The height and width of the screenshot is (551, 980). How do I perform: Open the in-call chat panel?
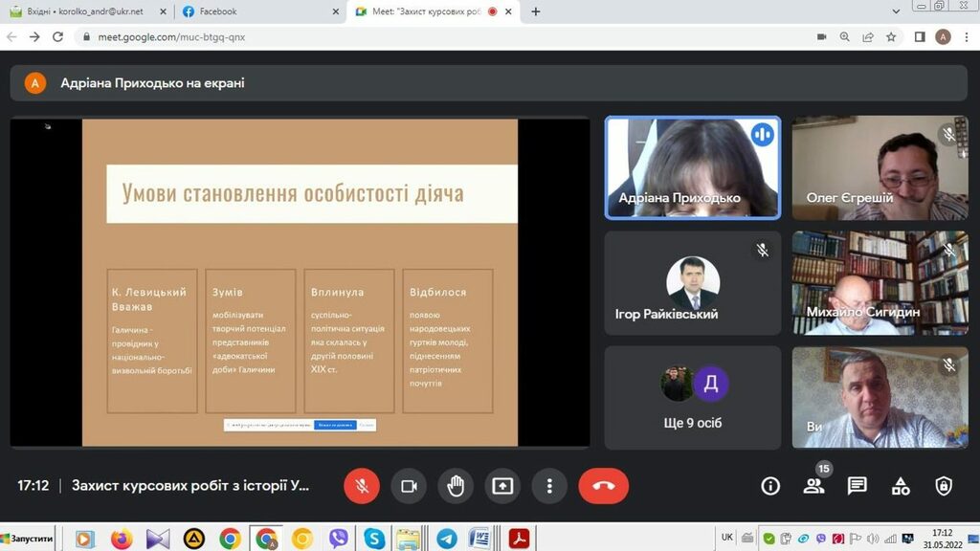[x=857, y=486]
